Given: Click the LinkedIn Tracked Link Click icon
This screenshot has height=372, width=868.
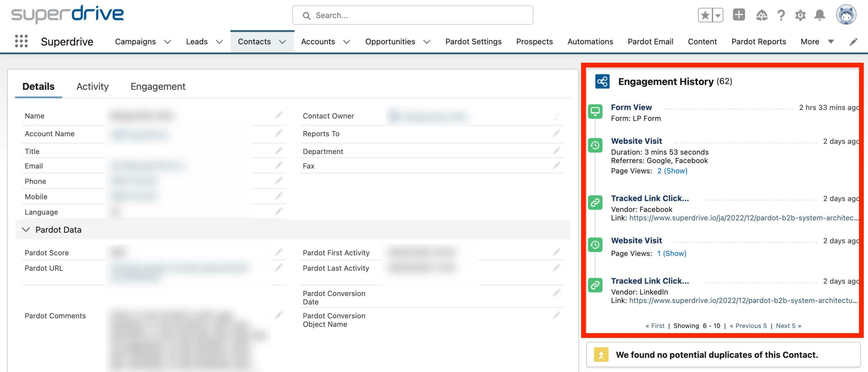Looking at the screenshot, I should point(595,285).
